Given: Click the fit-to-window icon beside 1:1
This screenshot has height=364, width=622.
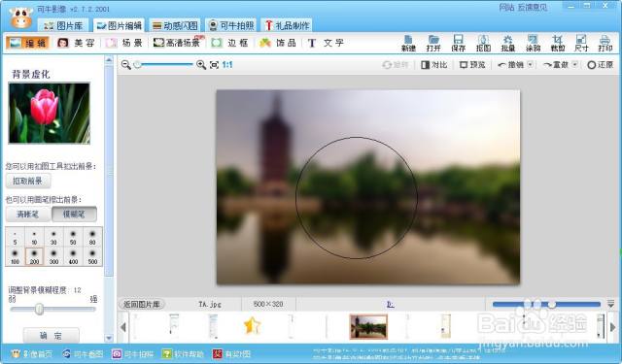Looking at the screenshot, I should tap(214, 65).
